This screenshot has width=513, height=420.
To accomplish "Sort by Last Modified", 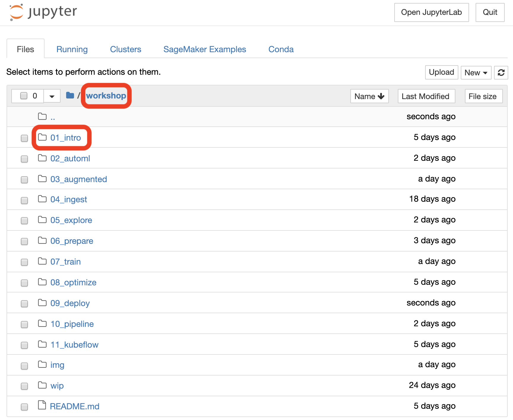I will pyautogui.click(x=426, y=96).
